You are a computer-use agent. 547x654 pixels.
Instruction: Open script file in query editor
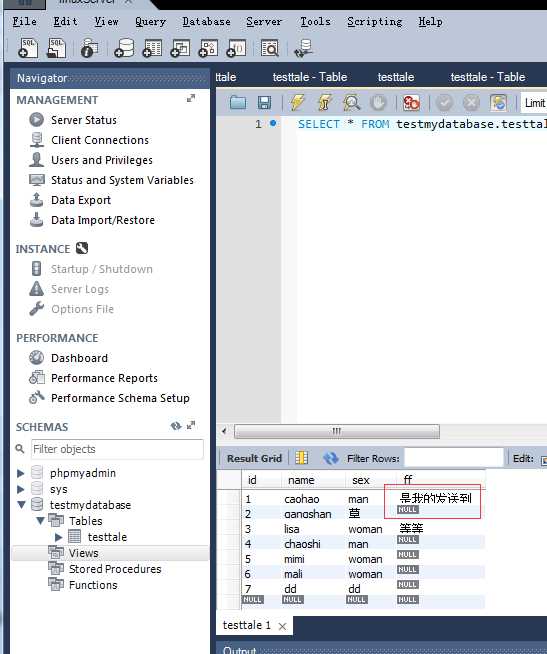[x=238, y=102]
